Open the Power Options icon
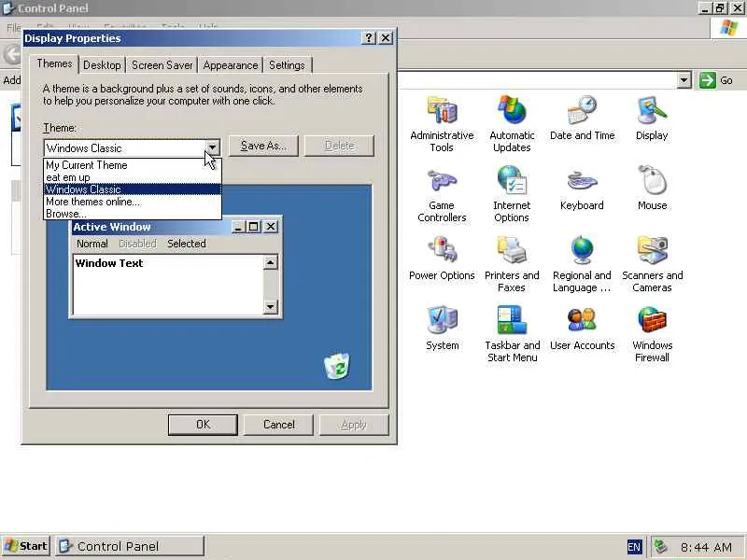747x560 pixels. pos(442,259)
